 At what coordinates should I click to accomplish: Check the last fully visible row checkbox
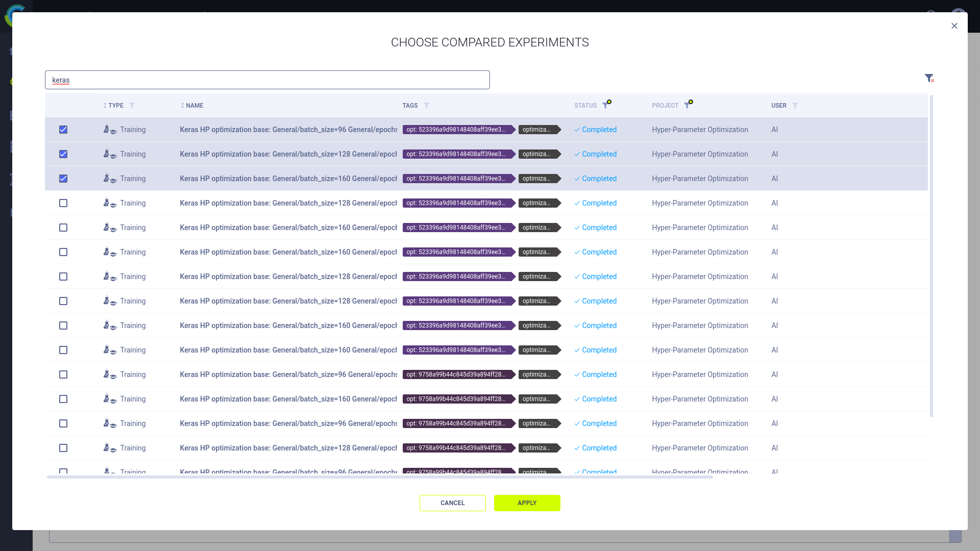63,448
